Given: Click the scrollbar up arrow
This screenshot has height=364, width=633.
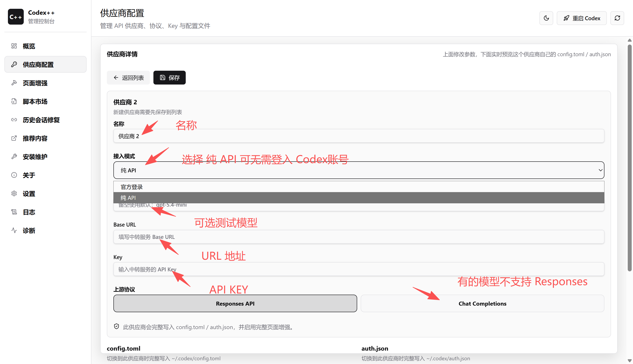Looking at the screenshot, I should click(629, 40).
